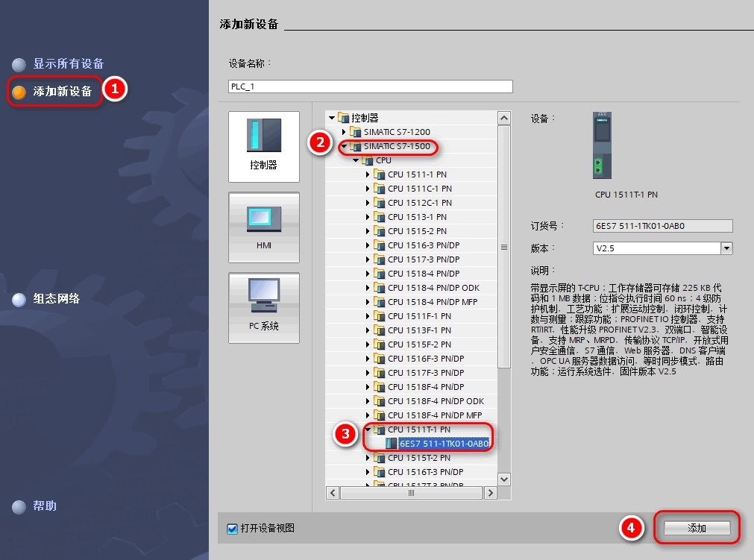The image size is (754, 560).
Task: Select the CPU 1516F-3 PN/DP tree row
Action: [x=411, y=359]
